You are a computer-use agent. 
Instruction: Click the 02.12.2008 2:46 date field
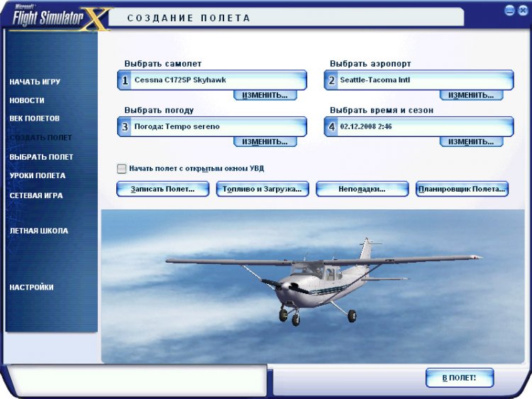(419, 126)
